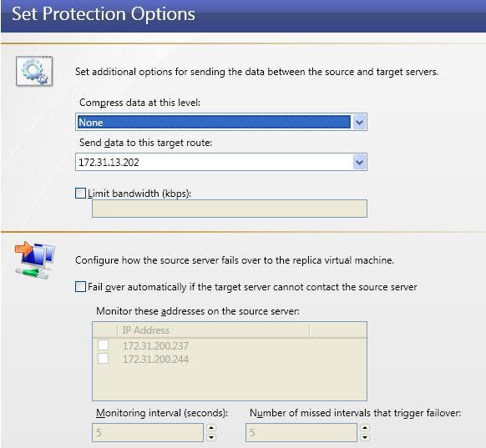The width and height of the screenshot is (486, 448).
Task: Click the monitoring interval seconds field
Action: [x=148, y=432]
